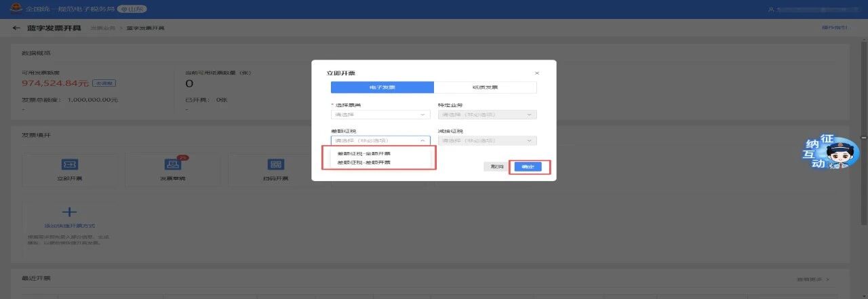The width and height of the screenshot is (868, 299).
Task: Expand the 选择票类 dropdown
Action: click(x=380, y=115)
